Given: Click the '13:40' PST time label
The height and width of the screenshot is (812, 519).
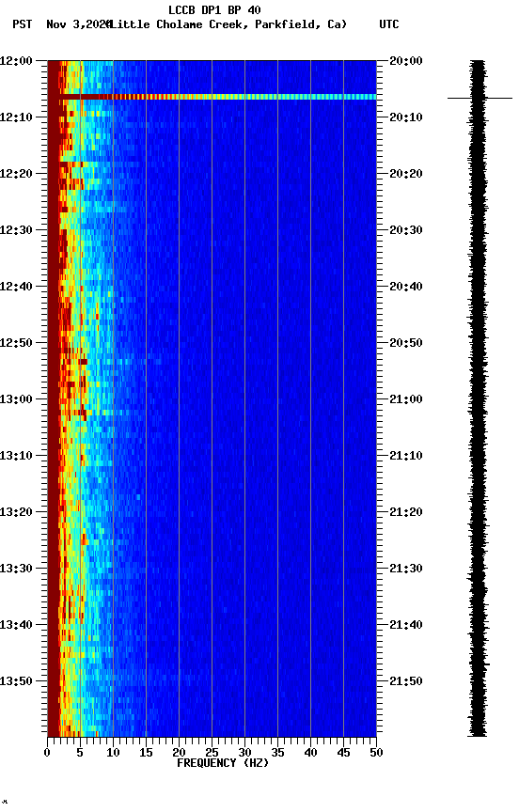Looking at the screenshot, I should (16, 625).
